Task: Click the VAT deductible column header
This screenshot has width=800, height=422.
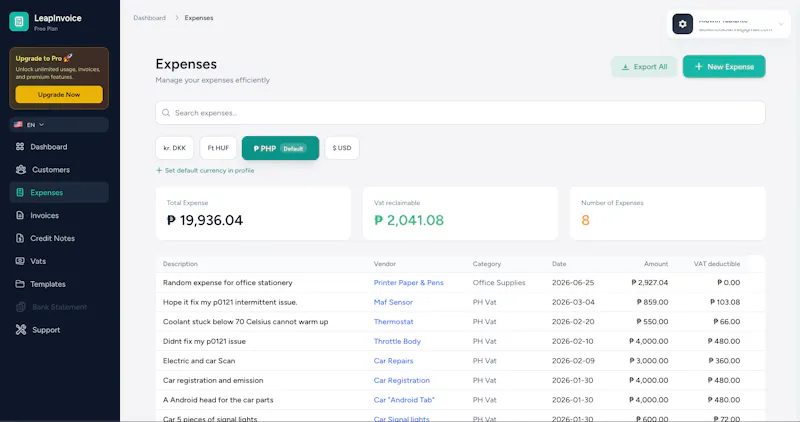Action: coord(717,264)
